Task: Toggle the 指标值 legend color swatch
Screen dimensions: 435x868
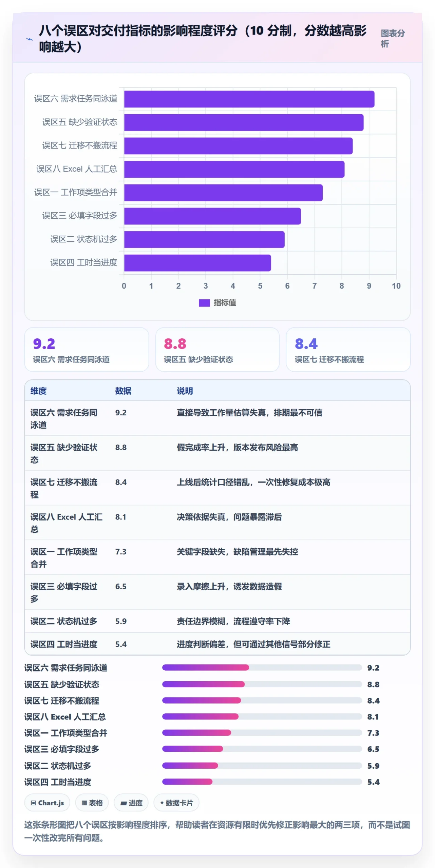Action: pyautogui.click(x=204, y=303)
